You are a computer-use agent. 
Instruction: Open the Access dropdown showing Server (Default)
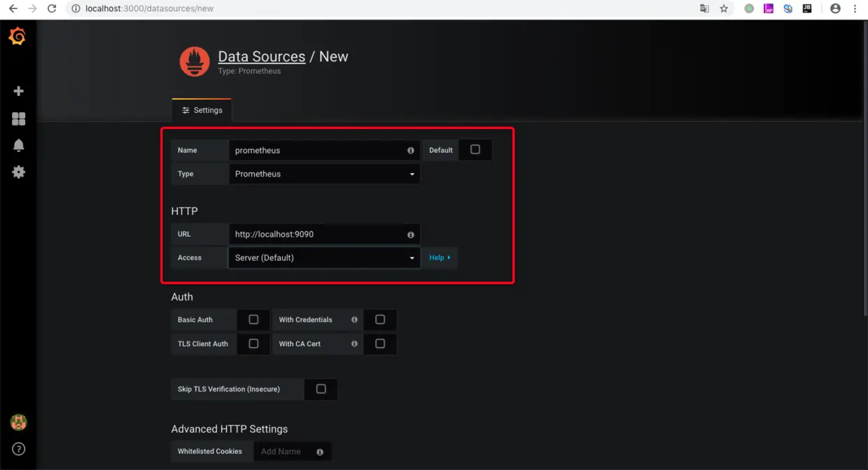325,258
